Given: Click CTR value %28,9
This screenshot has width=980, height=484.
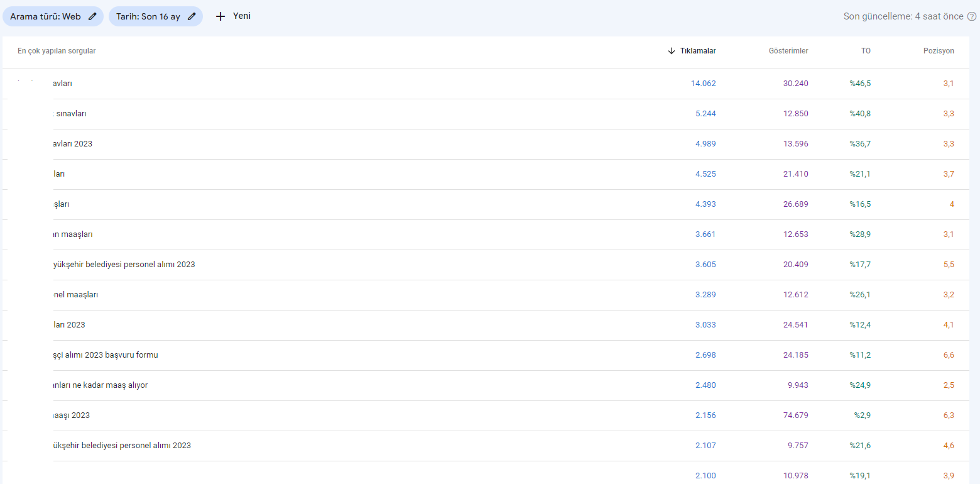Looking at the screenshot, I should pyautogui.click(x=860, y=234).
